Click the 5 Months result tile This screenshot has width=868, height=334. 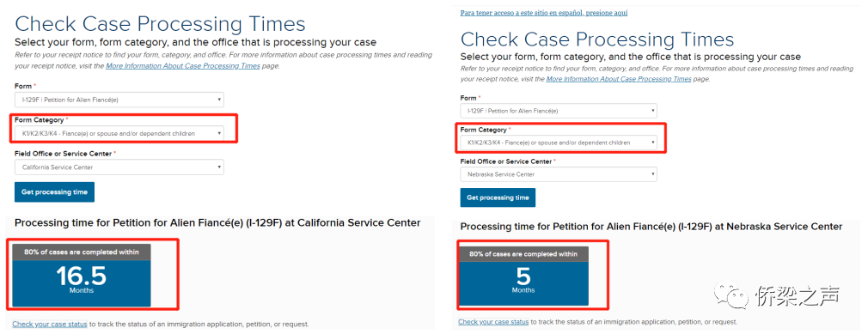tap(523, 276)
